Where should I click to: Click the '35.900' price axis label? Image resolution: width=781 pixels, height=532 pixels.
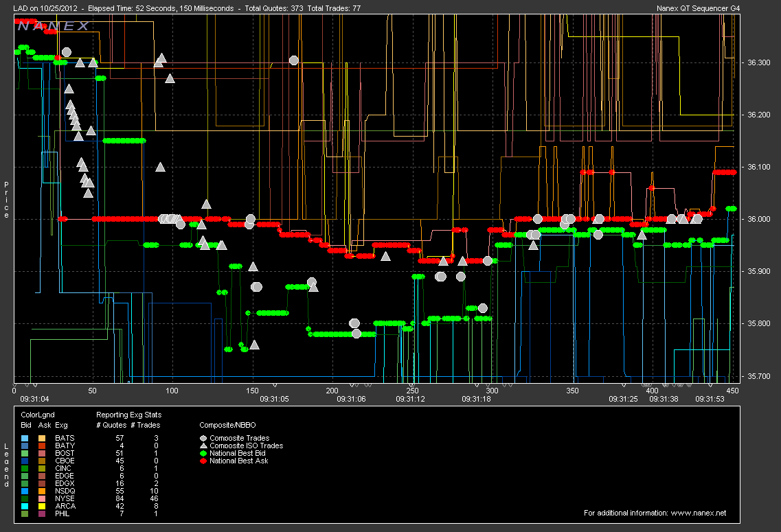pyautogui.click(x=758, y=272)
